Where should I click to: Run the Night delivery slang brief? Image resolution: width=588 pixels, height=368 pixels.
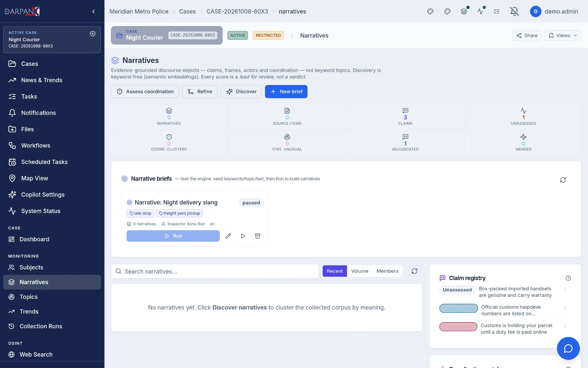coord(173,236)
